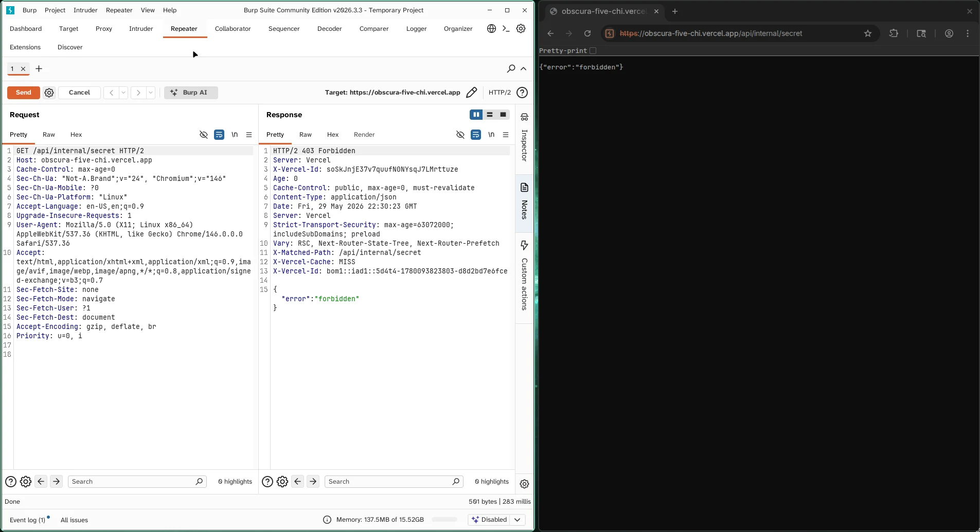Viewport: 980px width, 532px height.
Task: Open the Repeater help question-mark icon
Action: [522, 93]
